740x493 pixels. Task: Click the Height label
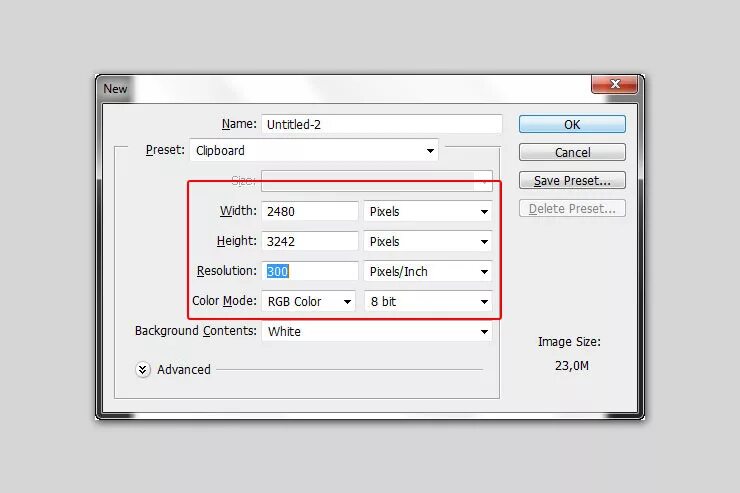[x=236, y=241]
